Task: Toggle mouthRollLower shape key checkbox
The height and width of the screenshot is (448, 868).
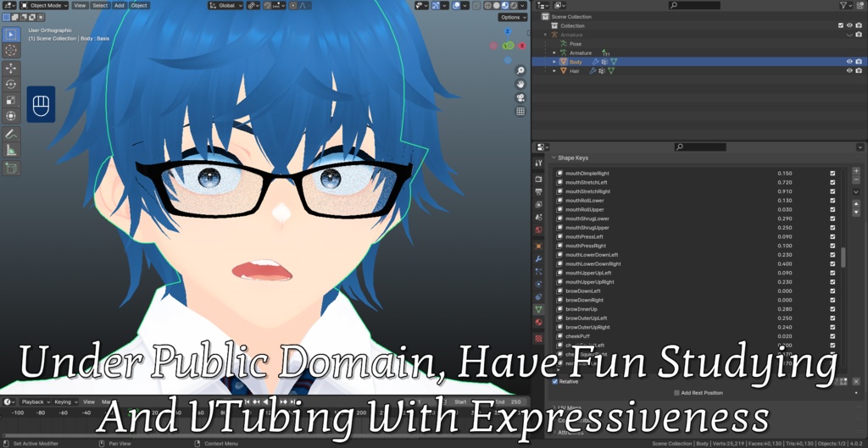Action: (832, 200)
